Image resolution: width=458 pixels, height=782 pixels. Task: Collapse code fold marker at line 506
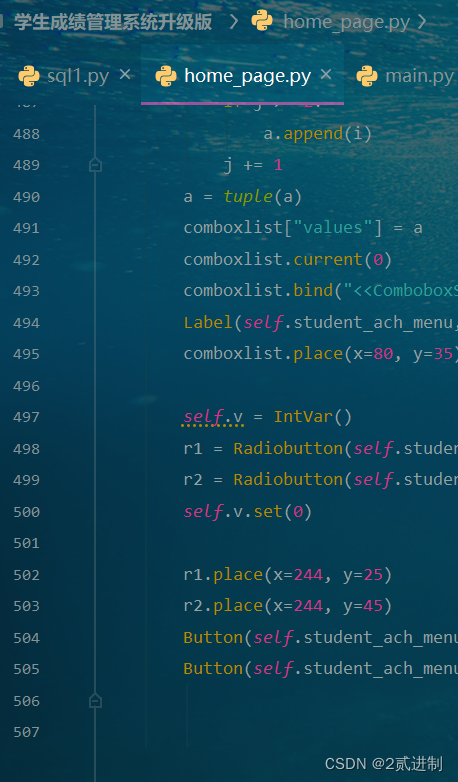[95, 701]
